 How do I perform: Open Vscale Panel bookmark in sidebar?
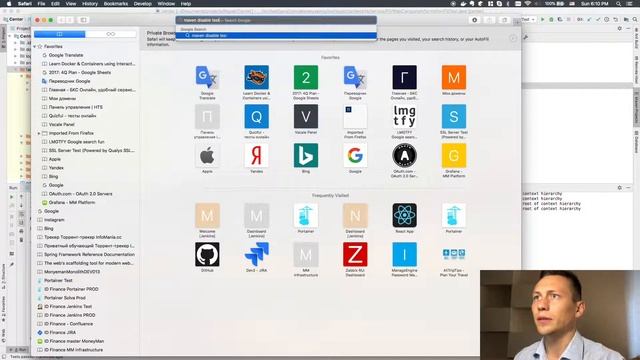[61, 124]
